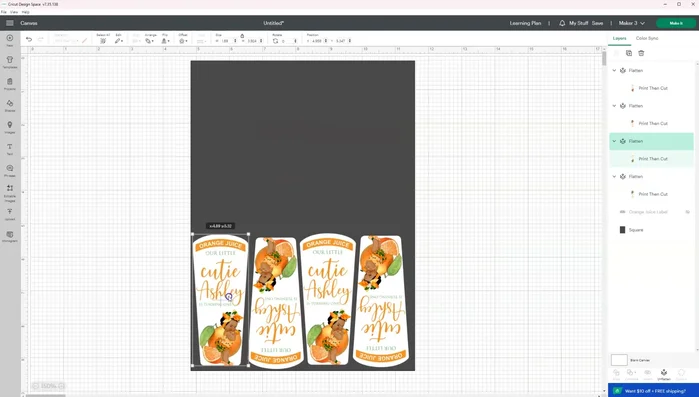The width and height of the screenshot is (699, 397).
Task: Select the Text tool
Action: (10, 149)
